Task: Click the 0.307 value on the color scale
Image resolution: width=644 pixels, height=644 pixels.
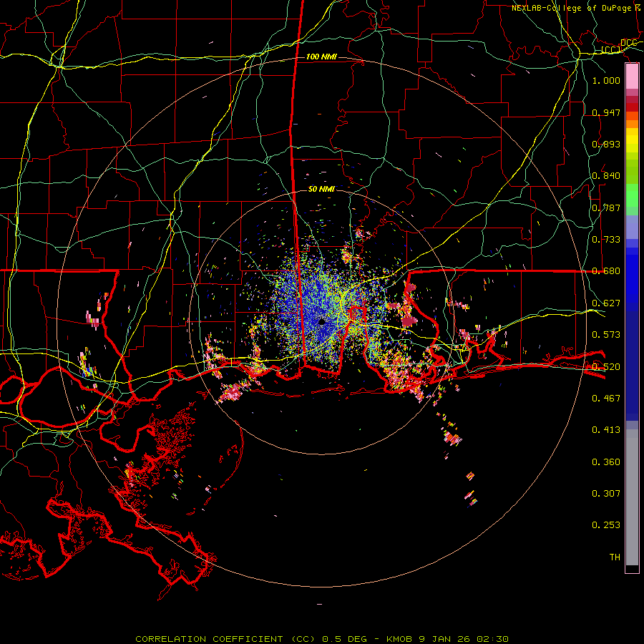Action: pyautogui.click(x=606, y=494)
